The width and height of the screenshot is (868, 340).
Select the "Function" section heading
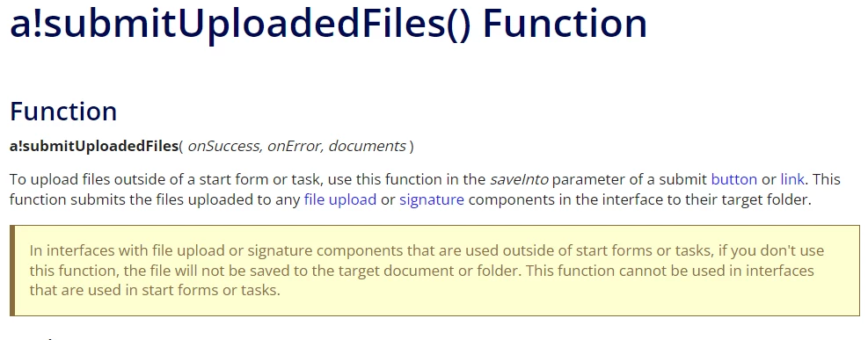coord(63,111)
